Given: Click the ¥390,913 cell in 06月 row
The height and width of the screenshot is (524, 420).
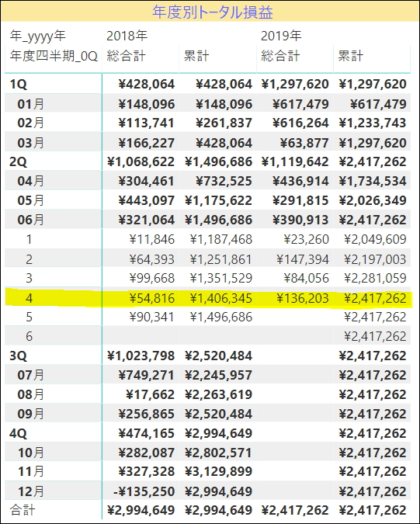Looking at the screenshot, I should pyautogui.click(x=300, y=220).
